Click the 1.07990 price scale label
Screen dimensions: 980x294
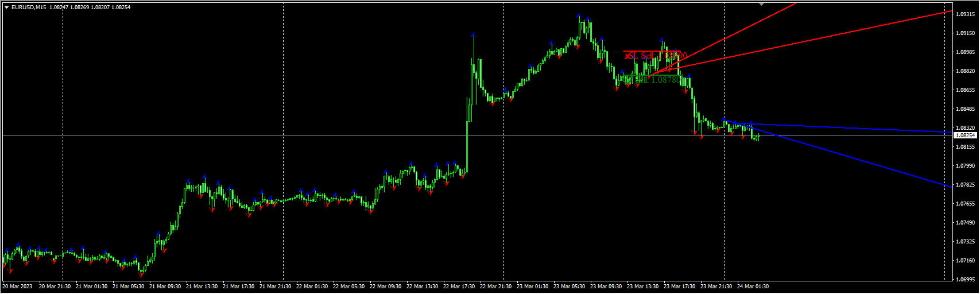click(967, 166)
